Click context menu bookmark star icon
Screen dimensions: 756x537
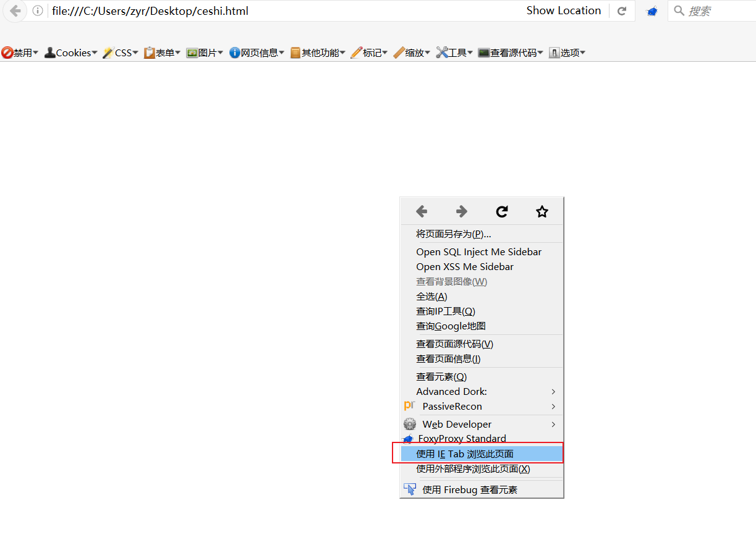[x=542, y=212]
